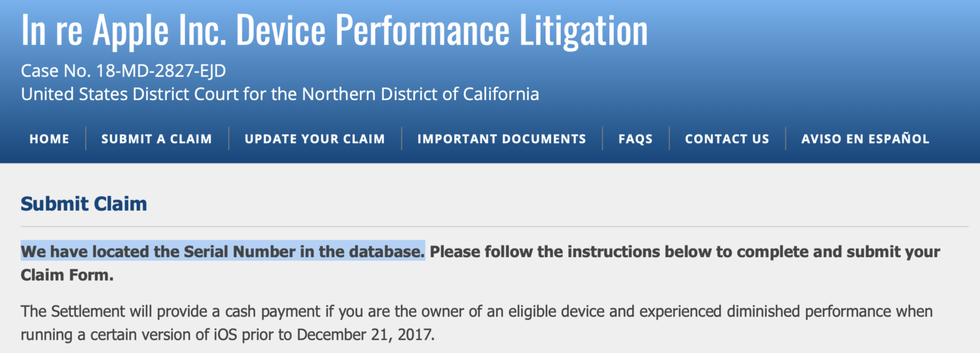Select UPDATE YOUR CLAIM in navigation
Screen dimensions: 980x353
[315, 139]
